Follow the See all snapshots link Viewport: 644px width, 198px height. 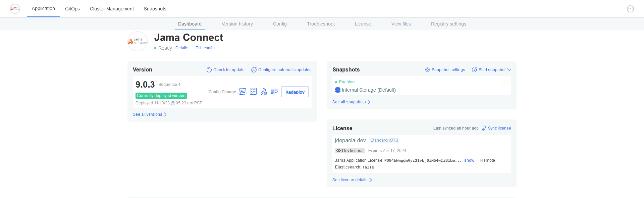[352, 102]
